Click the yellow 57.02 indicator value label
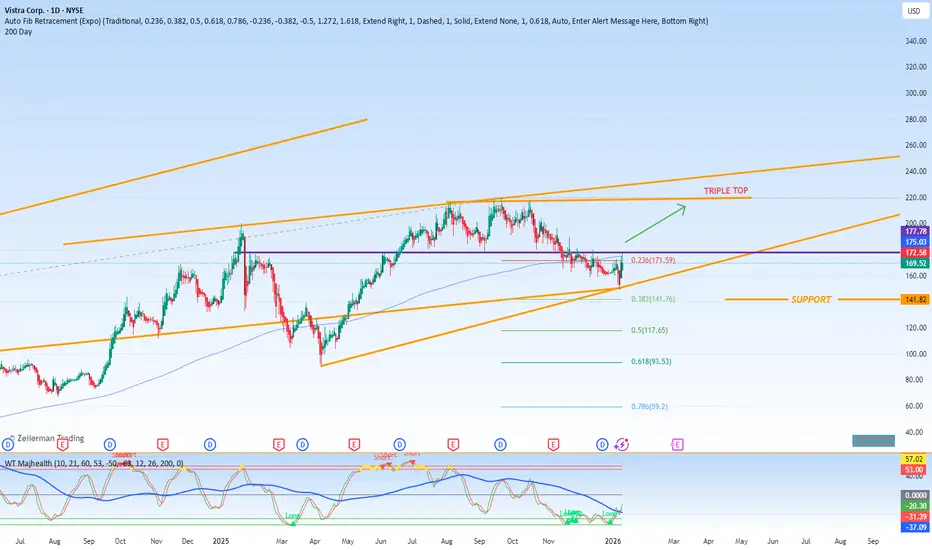 click(x=914, y=459)
